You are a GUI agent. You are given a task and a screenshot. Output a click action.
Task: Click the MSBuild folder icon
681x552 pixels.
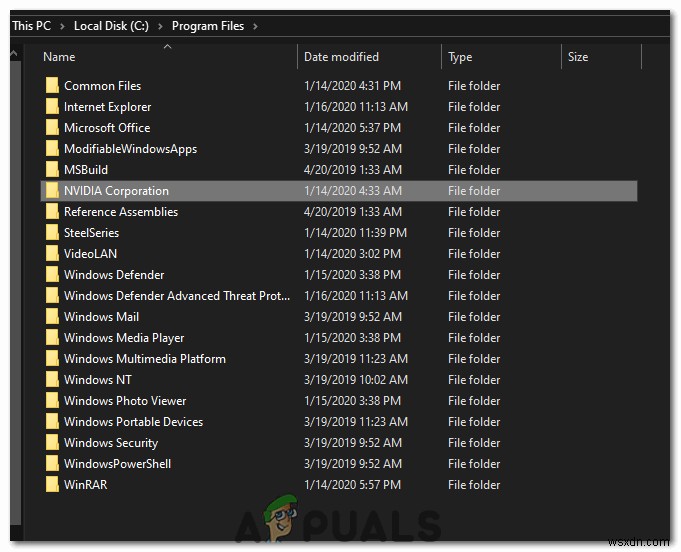coord(52,169)
